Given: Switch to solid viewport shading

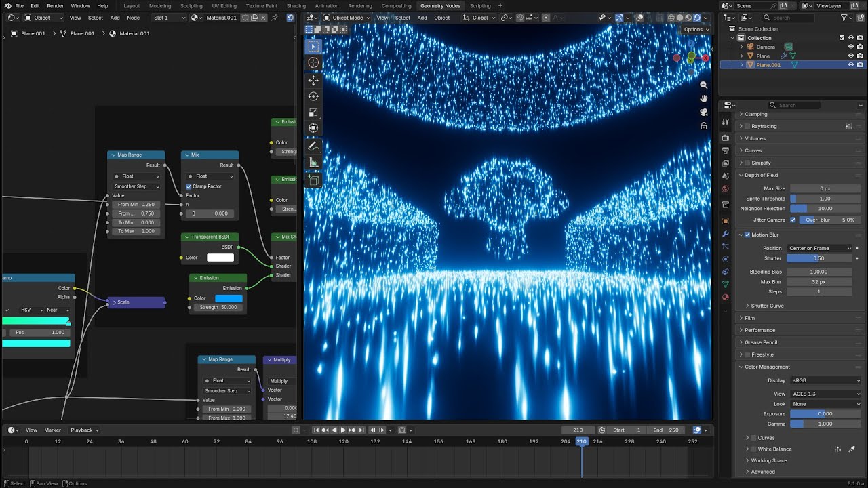Looking at the screenshot, I should pos(679,18).
